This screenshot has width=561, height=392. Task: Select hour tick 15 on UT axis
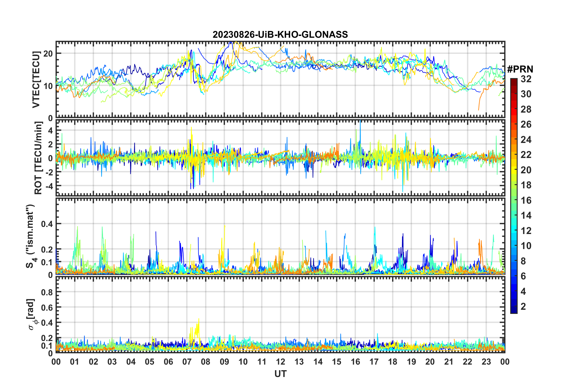337,362
